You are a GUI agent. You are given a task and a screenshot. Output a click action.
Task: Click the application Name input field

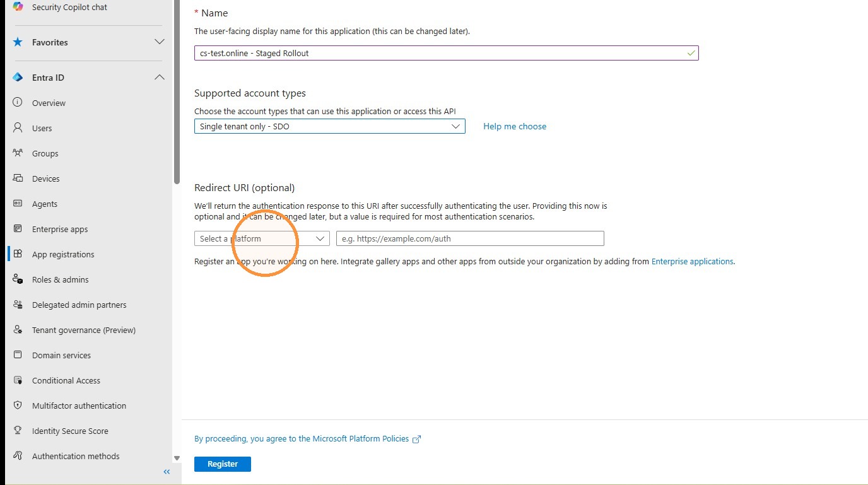[x=447, y=53]
